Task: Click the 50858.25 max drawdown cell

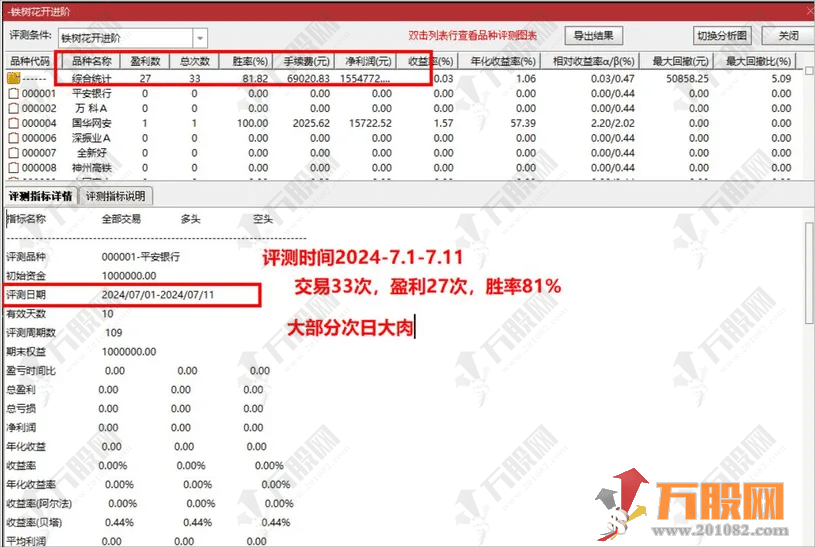Action: click(687, 79)
